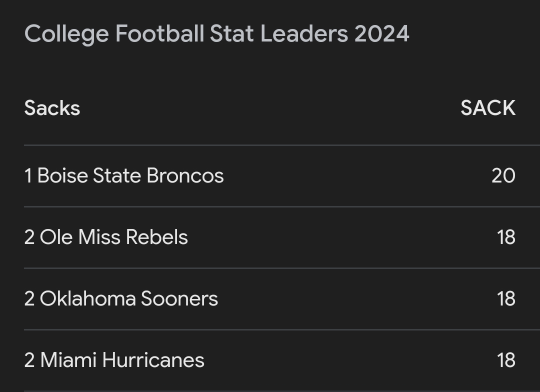Click rank number 2 beside Oklahoma
The width and height of the screenshot is (540, 392).
(29, 298)
